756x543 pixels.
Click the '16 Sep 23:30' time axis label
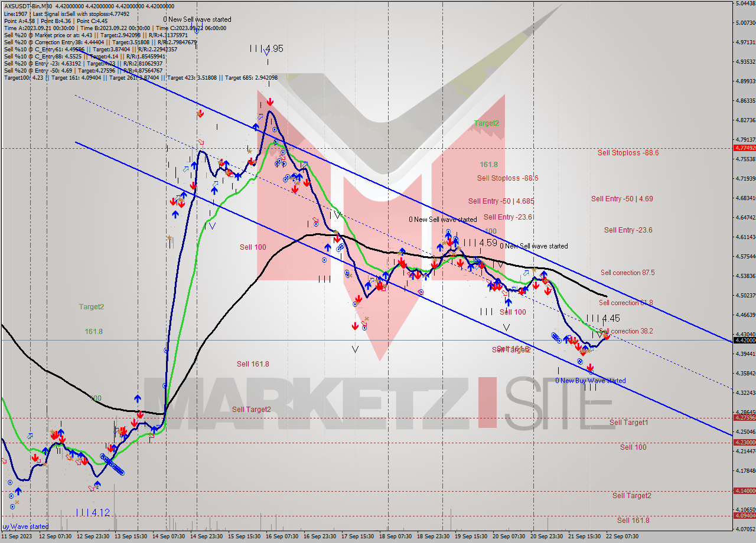[x=320, y=537]
